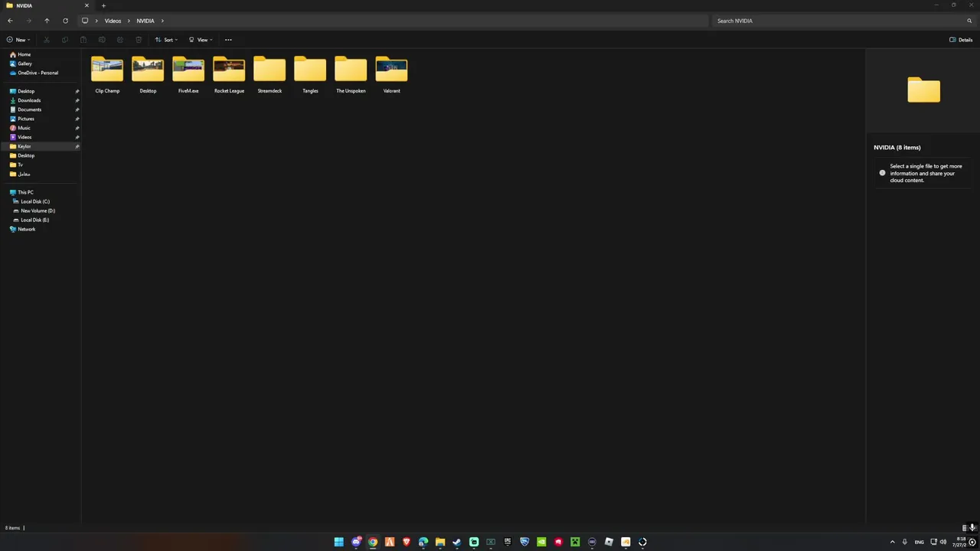Open NVIDIA app from the taskbar

(x=541, y=542)
